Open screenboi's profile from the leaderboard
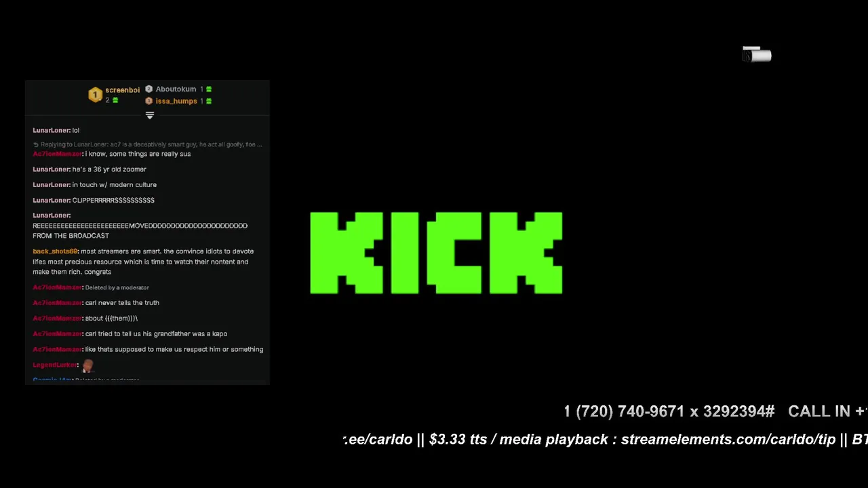The width and height of the screenshot is (868, 488). (122, 89)
